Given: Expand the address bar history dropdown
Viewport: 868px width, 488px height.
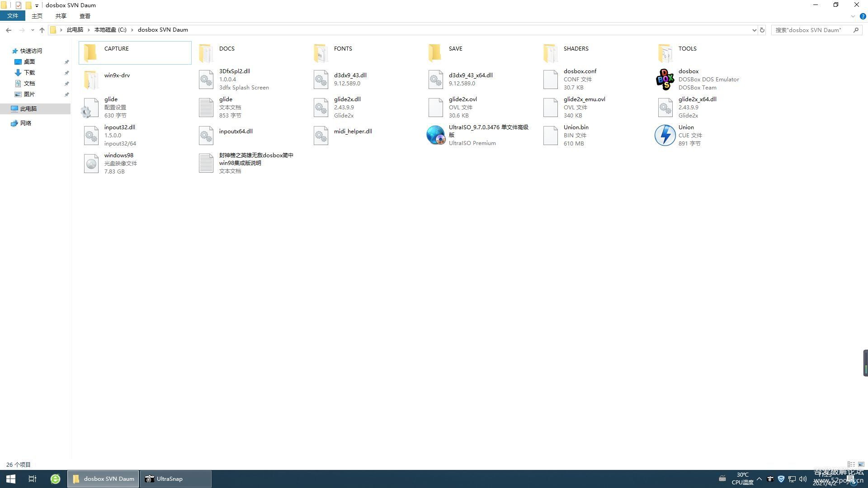Looking at the screenshot, I should click(x=754, y=30).
